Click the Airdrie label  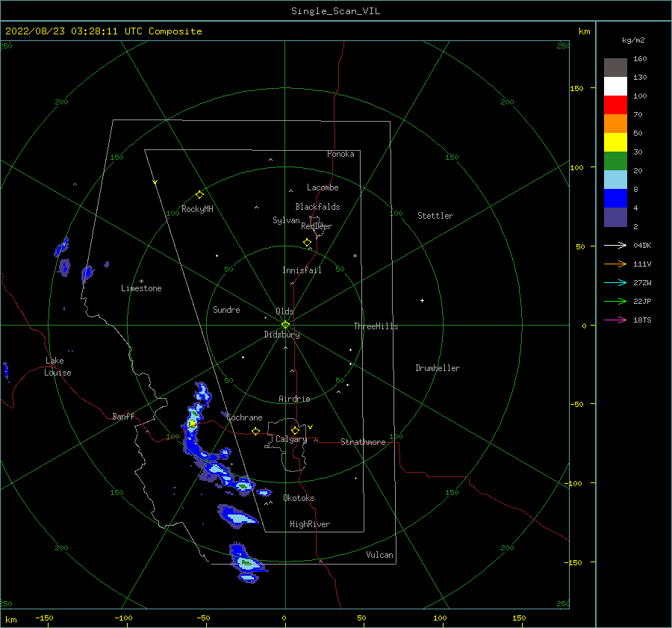(294, 399)
